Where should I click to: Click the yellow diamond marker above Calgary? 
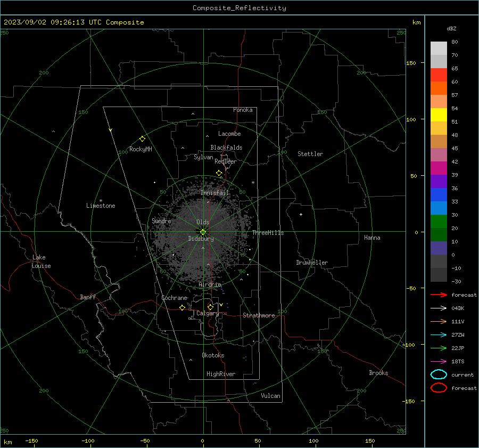210,307
